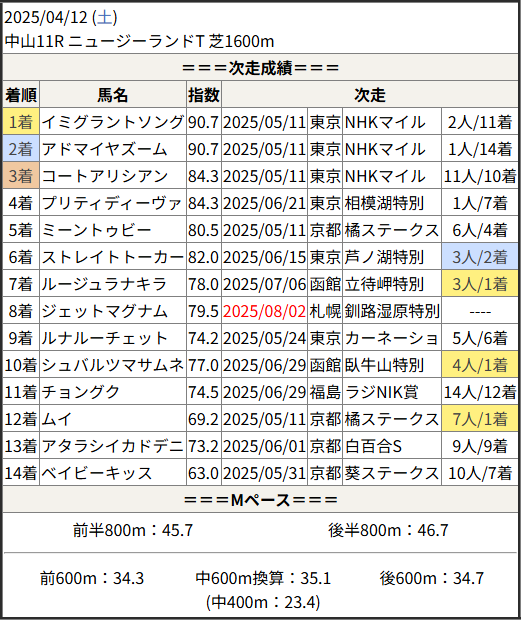The image size is (521, 620).
Task: Select the orange 3着 finish cell
Action: tap(21, 176)
